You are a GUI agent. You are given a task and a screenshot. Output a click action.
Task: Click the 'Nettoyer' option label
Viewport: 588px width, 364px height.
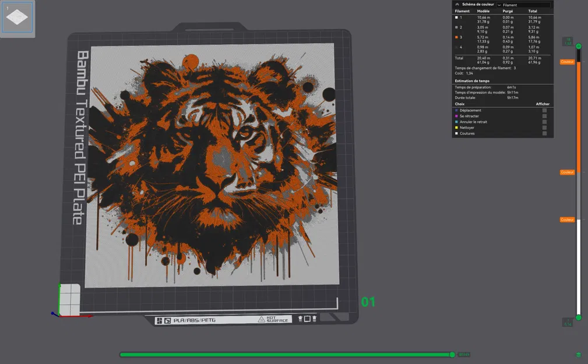(467, 128)
